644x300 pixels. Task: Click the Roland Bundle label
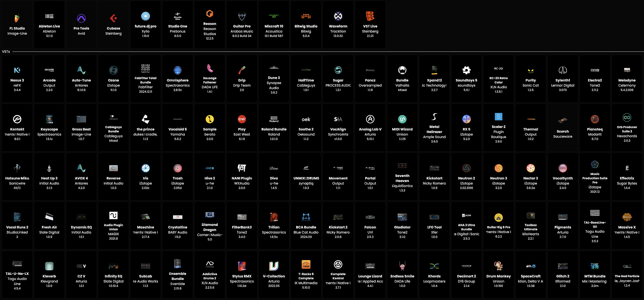pyautogui.click(x=274, y=129)
